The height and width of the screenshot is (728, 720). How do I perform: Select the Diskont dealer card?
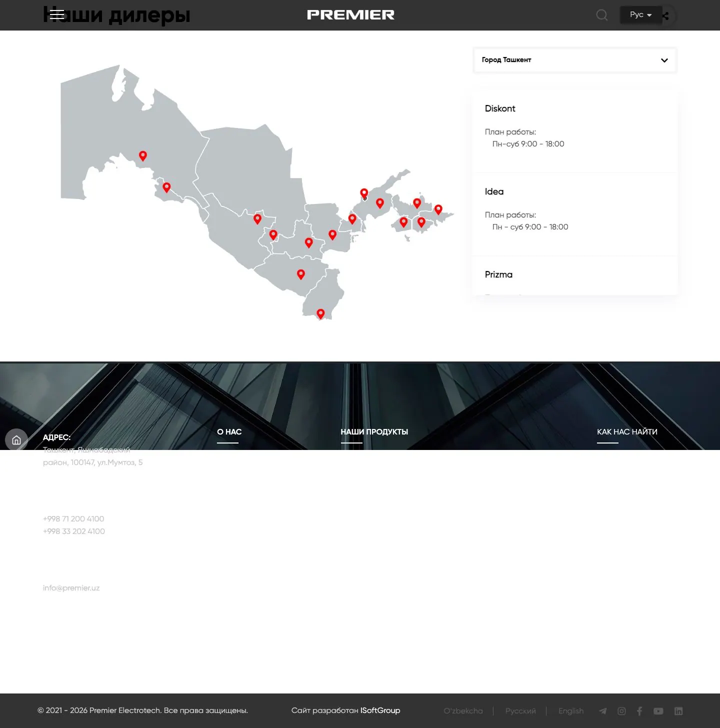[575, 131]
